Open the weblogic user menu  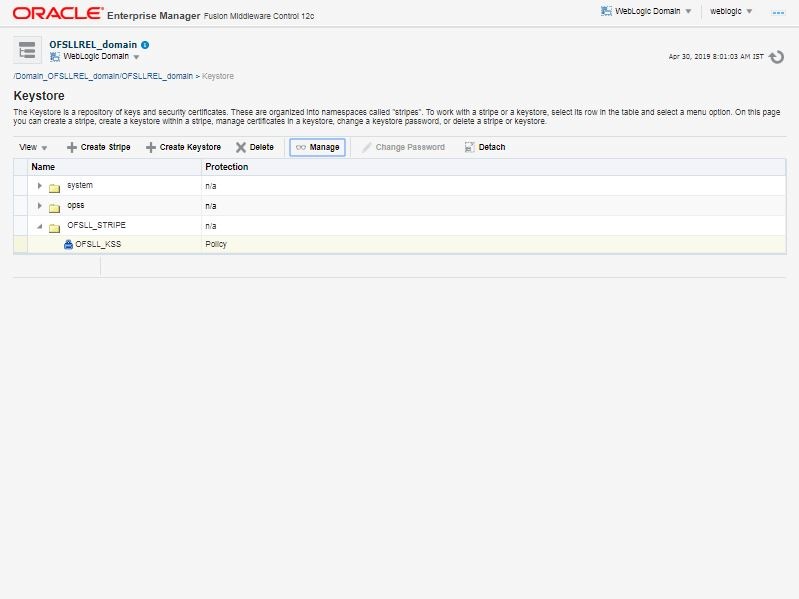click(x=731, y=11)
